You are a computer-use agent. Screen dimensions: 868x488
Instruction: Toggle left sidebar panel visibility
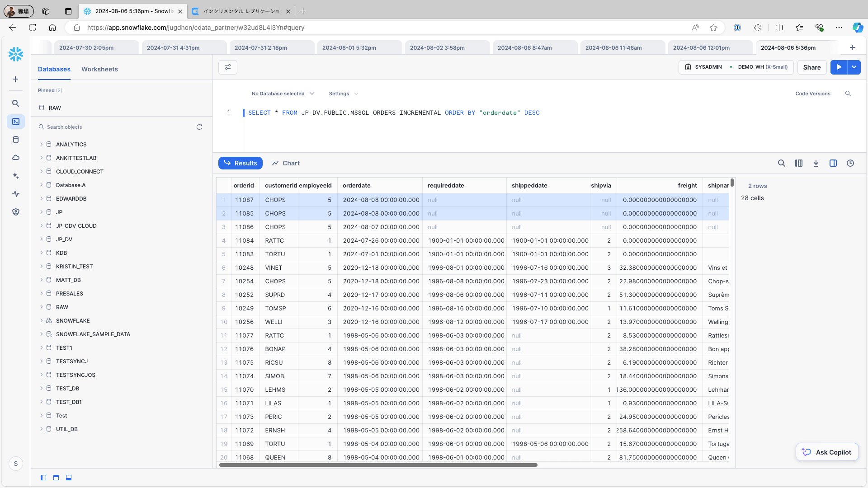(x=43, y=478)
